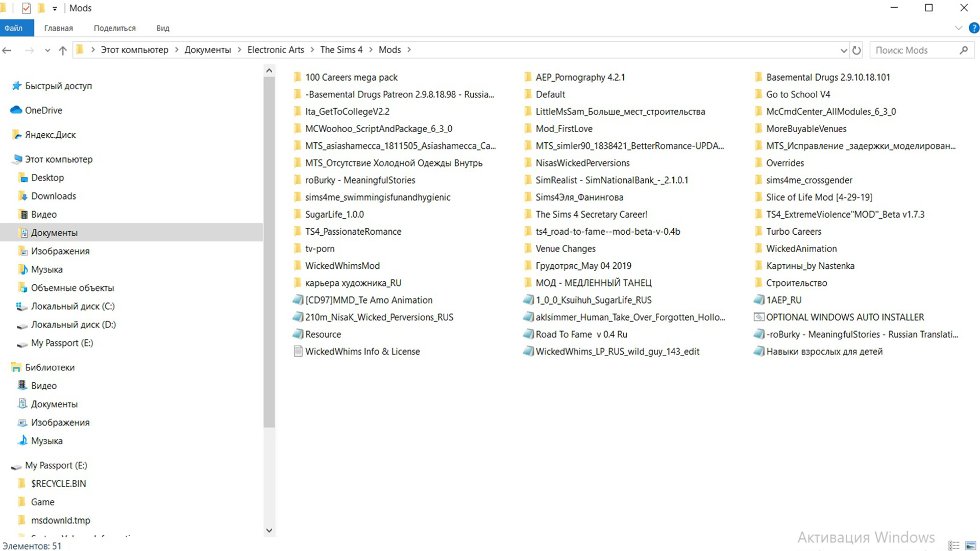Open the Game folder in sidebar
This screenshot has height=551, width=980.
pos(42,502)
